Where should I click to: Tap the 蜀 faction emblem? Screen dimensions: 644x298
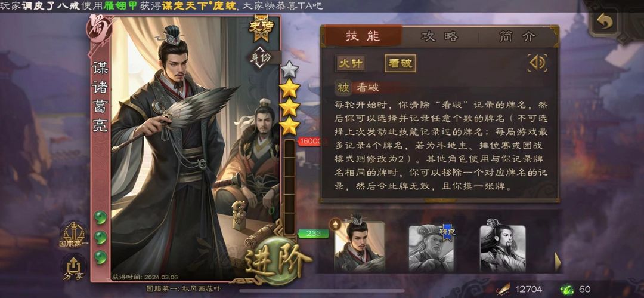(98, 29)
